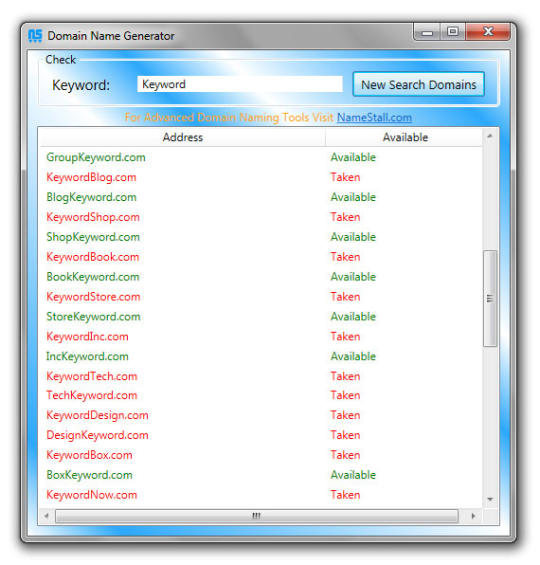Click Available status for StoreKeyword.com

(x=353, y=316)
